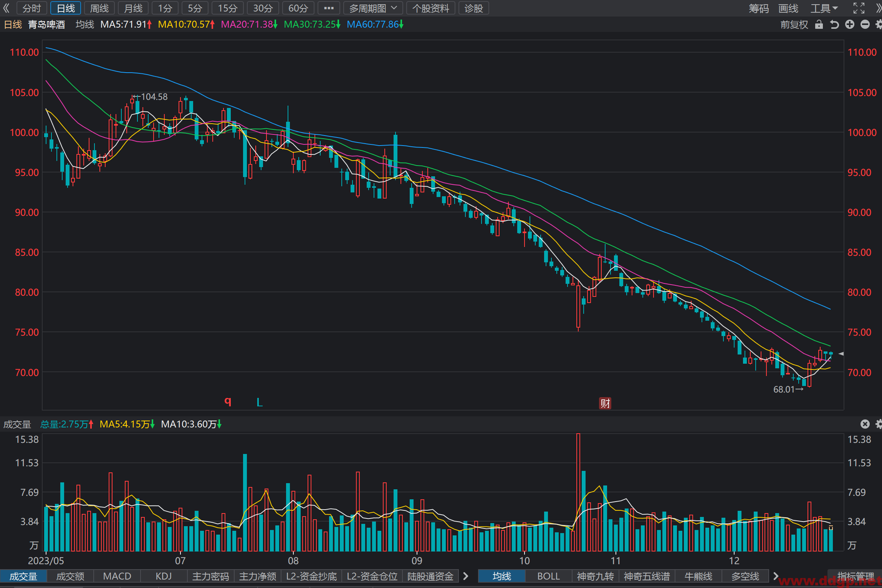Viewport: 882px width, 588px height.
Task: Open the 工具 tools dropdown
Action: point(824,8)
